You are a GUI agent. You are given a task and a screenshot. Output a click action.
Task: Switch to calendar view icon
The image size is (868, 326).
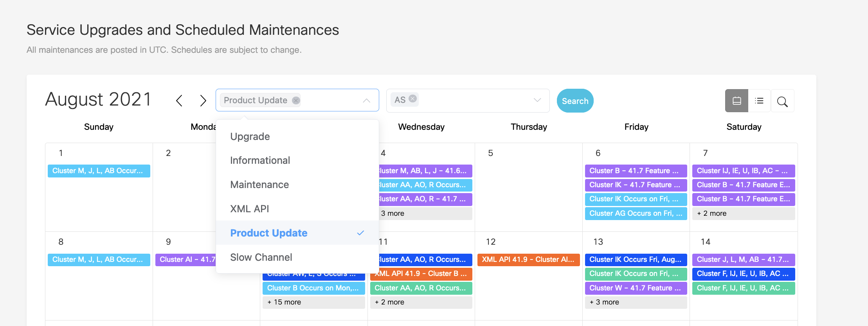[x=737, y=101]
